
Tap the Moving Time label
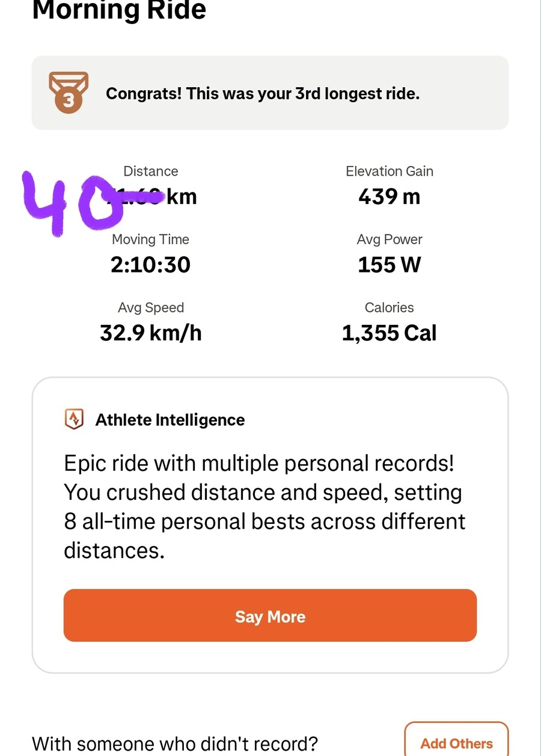150,239
